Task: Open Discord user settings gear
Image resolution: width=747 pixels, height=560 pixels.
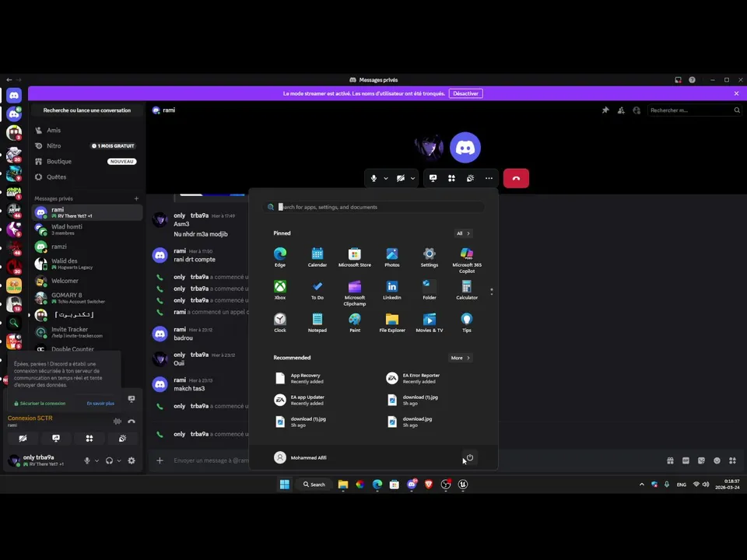Action: coord(132,460)
